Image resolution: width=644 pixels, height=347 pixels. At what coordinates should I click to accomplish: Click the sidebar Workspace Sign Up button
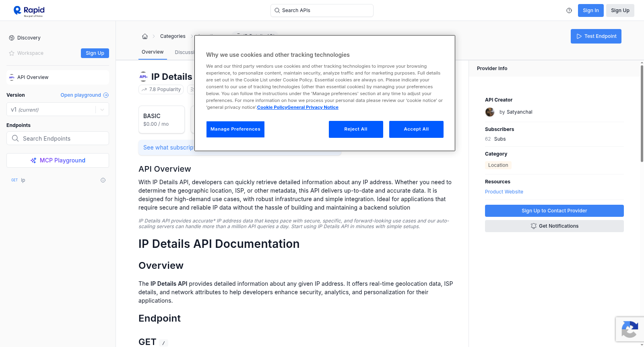(95, 53)
